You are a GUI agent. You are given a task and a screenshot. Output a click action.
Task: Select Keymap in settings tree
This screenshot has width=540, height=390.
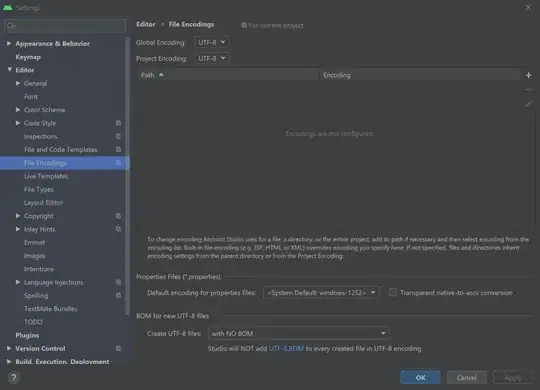[28, 57]
